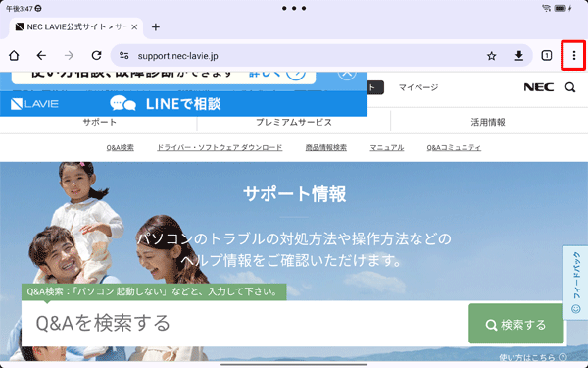Screen dimensions: 588x368
Task: Tap the forward arrow in toolbar
Action: point(69,56)
